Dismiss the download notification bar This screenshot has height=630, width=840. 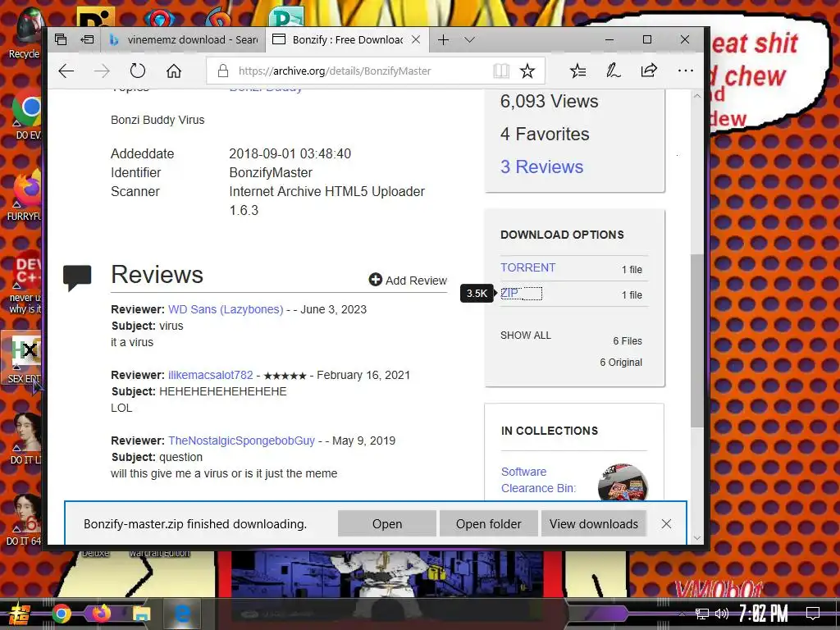666,524
